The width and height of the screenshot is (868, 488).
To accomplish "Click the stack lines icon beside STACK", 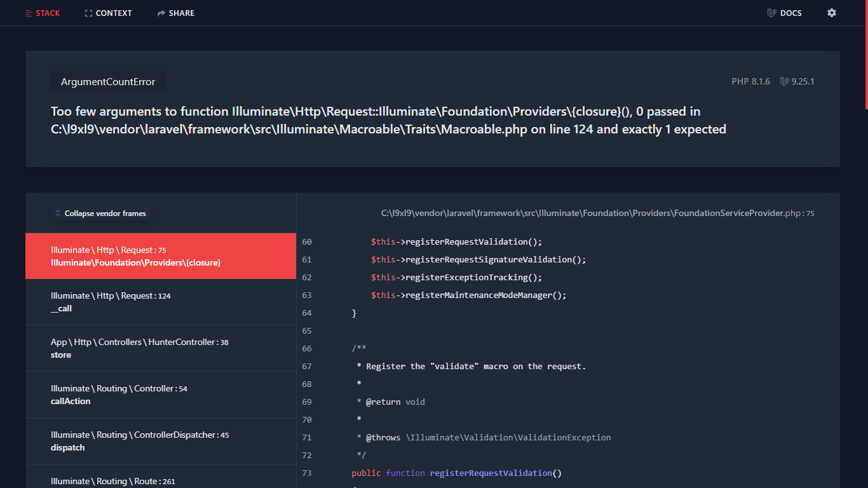I will tap(29, 13).
